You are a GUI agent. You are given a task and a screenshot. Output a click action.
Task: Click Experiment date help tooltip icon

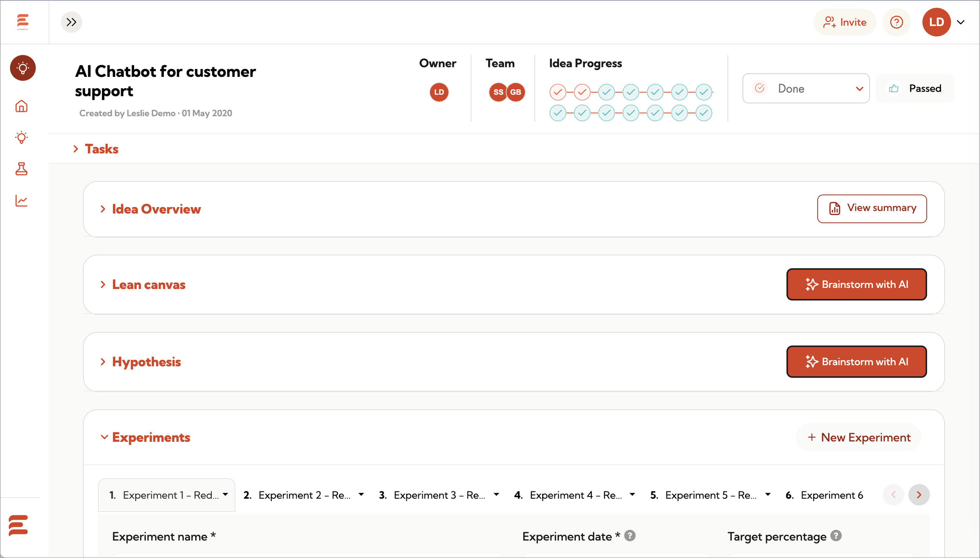(x=630, y=536)
